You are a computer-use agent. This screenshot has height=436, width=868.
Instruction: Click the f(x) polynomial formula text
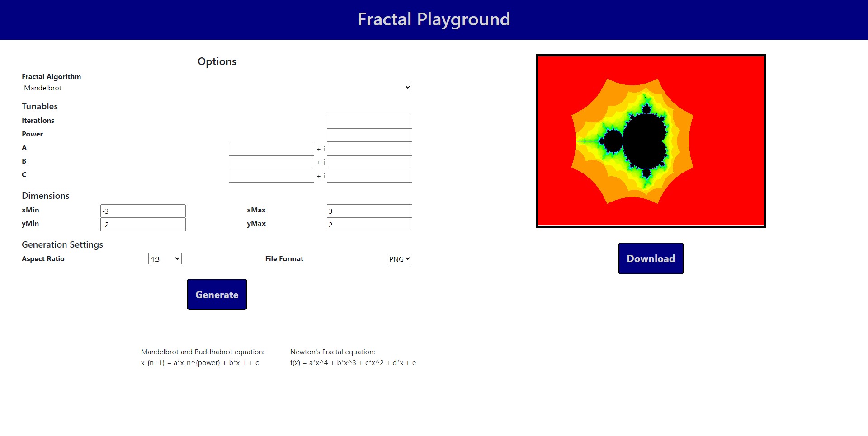[353, 363]
